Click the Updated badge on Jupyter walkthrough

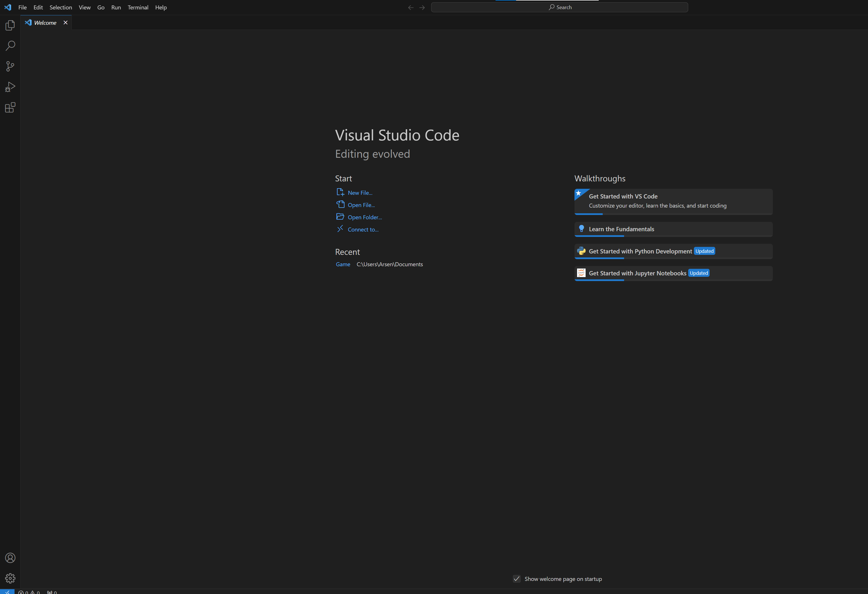pyautogui.click(x=699, y=273)
